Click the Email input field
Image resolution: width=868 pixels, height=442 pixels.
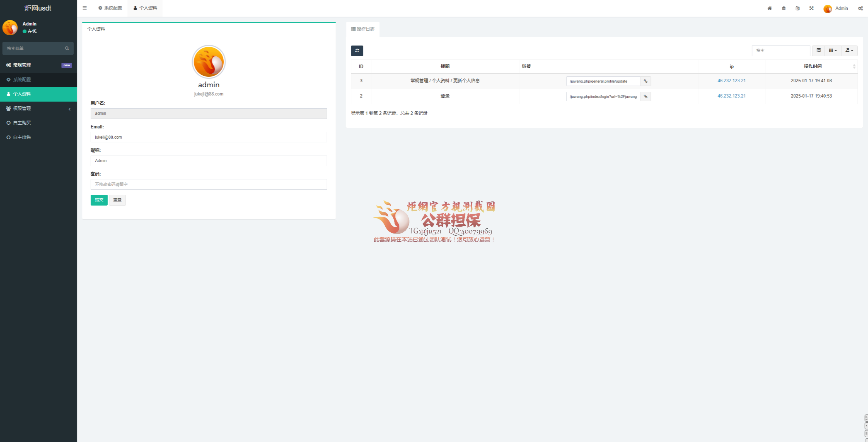(x=208, y=137)
